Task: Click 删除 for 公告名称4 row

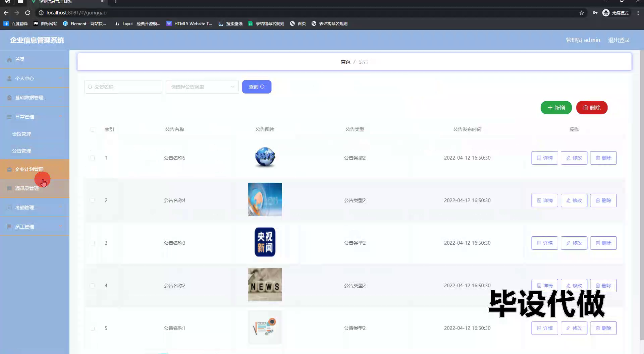Action: pos(603,200)
